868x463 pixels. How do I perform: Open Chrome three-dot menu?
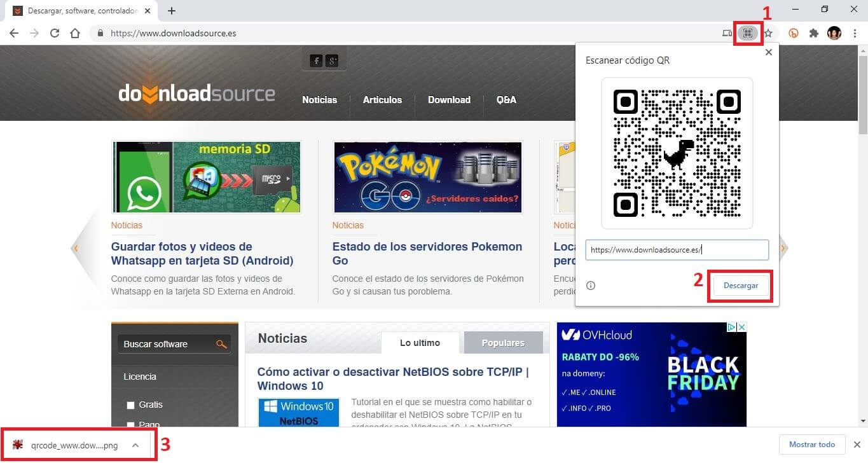pyautogui.click(x=855, y=33)
